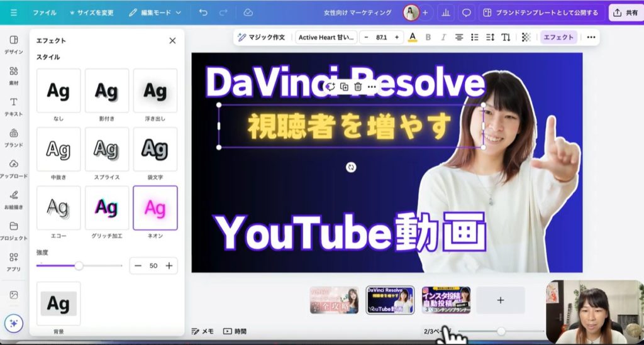Screen dimensions: 644x345
Task: Toggle bold formatting
Action: (x=428, y=37)
